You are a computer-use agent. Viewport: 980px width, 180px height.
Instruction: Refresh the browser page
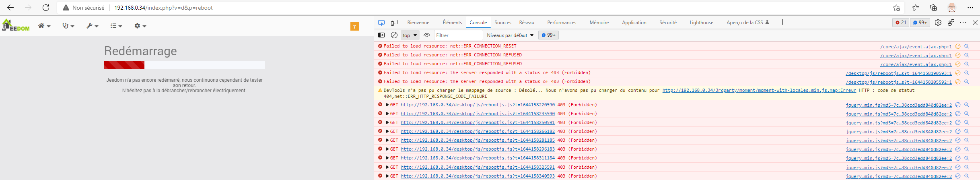[46, 8]
